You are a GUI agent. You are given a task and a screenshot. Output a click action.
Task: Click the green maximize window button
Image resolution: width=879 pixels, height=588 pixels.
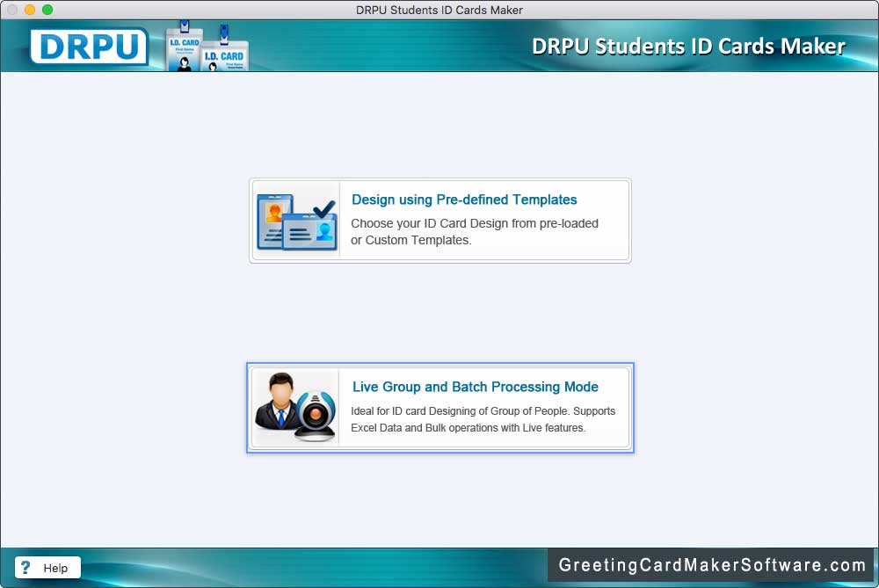(x=47, y=10)
